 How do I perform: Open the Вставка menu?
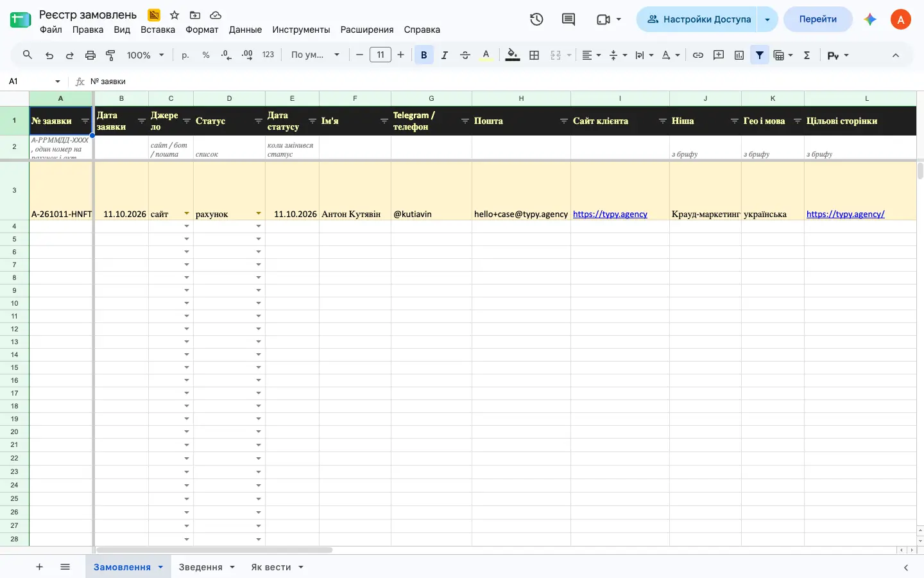click(158, 30)
